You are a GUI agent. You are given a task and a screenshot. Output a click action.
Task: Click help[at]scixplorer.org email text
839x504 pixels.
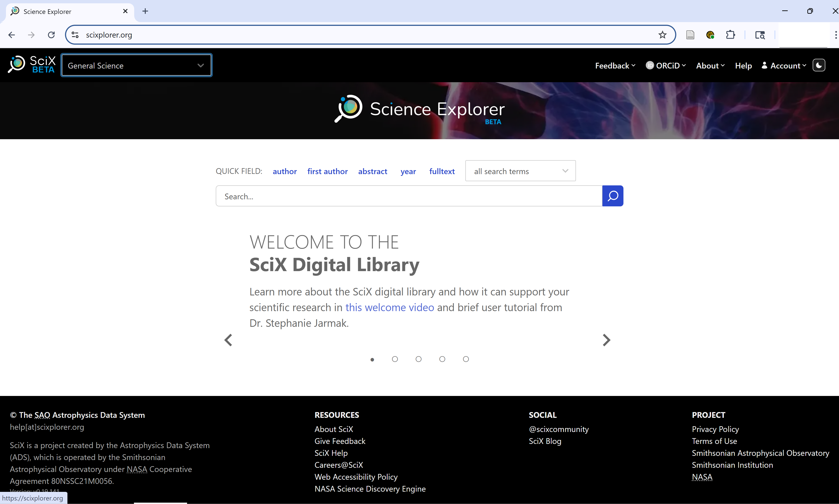[x=47, y=427]
